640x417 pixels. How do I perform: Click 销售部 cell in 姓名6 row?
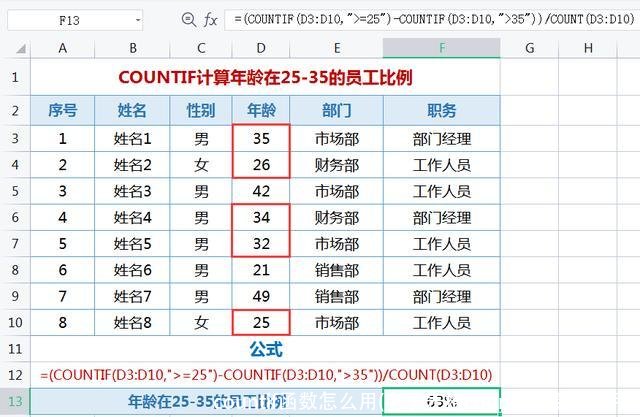(337, 270)
